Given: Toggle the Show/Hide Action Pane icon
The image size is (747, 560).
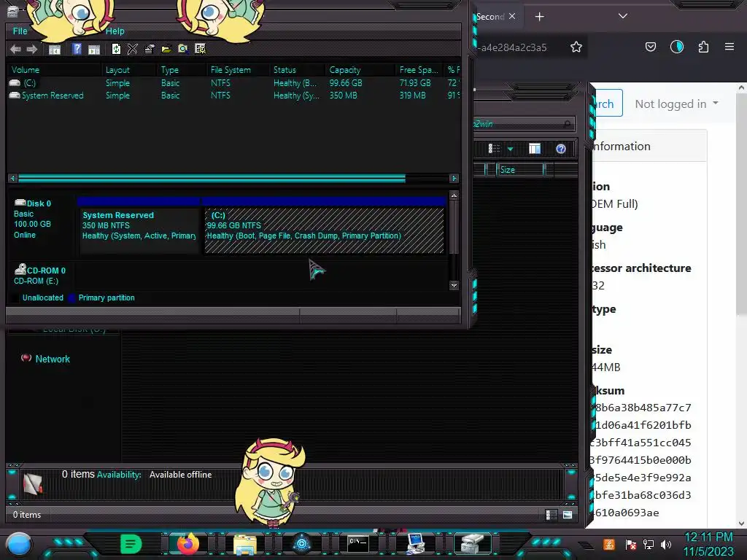Looking at the screenshot, I should click(x=94, y=49).
